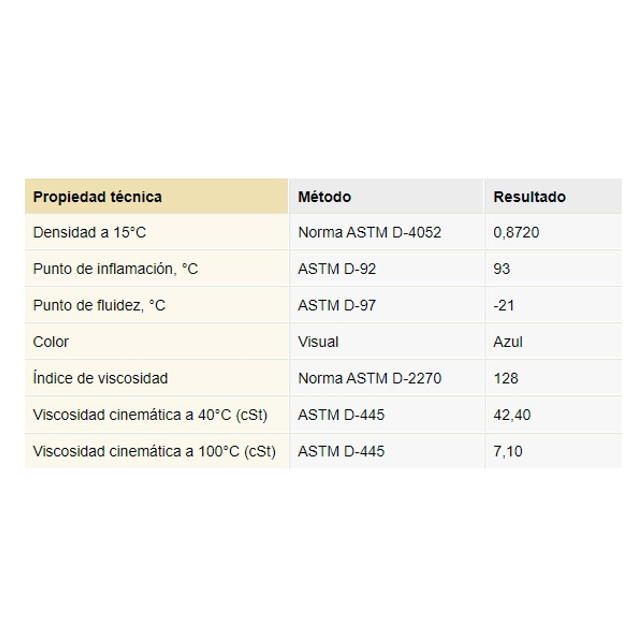Click the flash point result 93

pos(501,269)
